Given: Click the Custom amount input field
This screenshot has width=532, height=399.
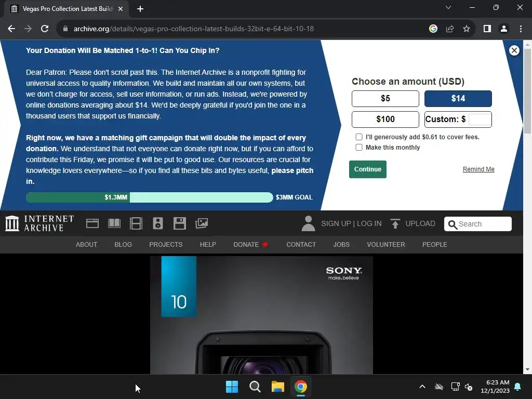Looking at the screenshot, I should [x=480, y=119].
